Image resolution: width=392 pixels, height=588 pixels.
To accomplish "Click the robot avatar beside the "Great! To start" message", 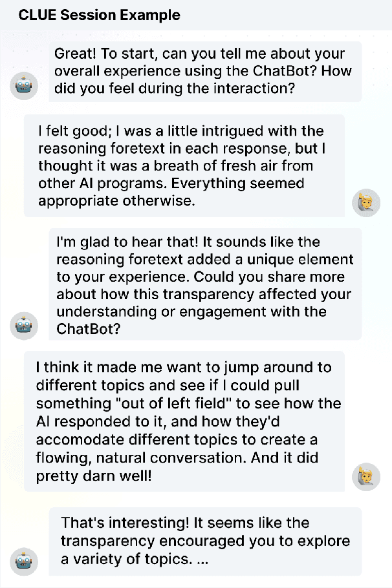I will click(x=25, y=86).
